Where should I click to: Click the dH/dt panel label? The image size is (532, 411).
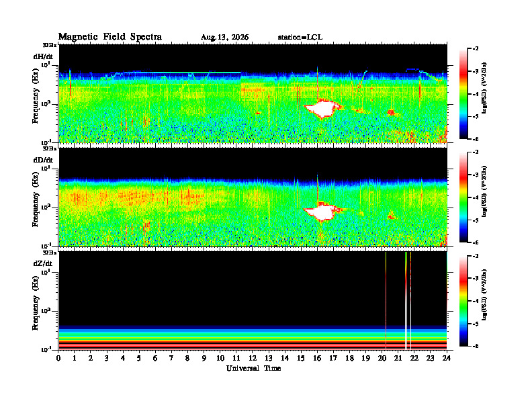(43, 56)
